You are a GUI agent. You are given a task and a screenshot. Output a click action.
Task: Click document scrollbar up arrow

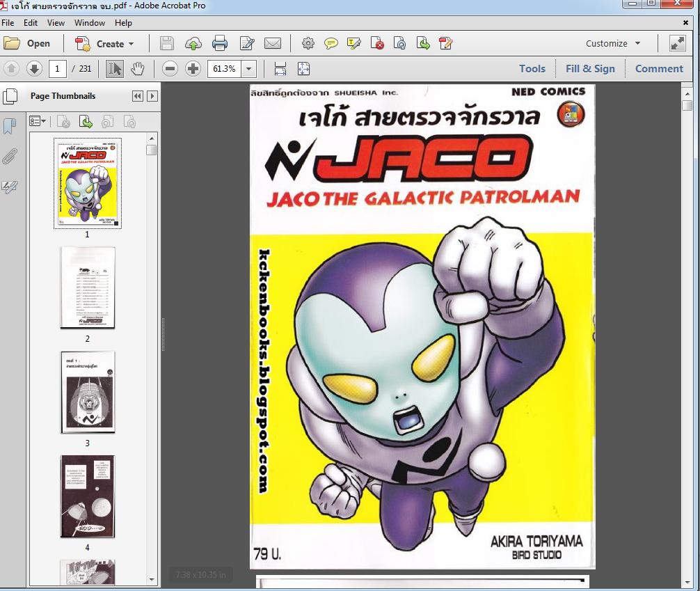[687, 94]
